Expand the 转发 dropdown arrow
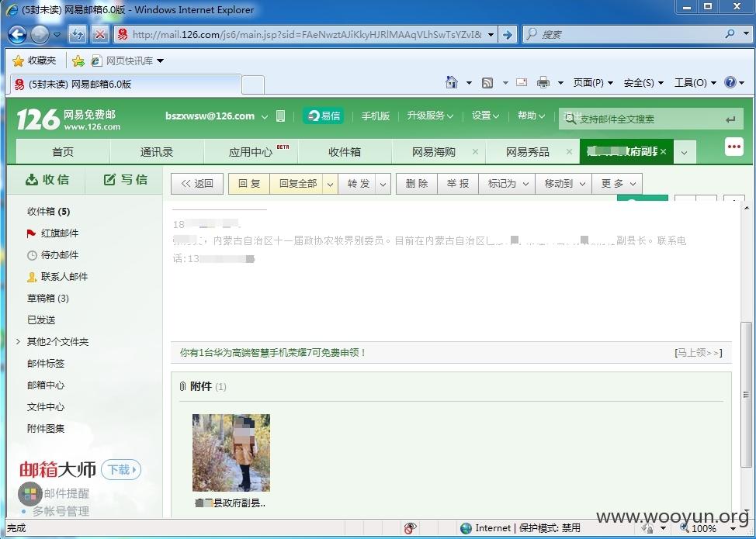 383,184
